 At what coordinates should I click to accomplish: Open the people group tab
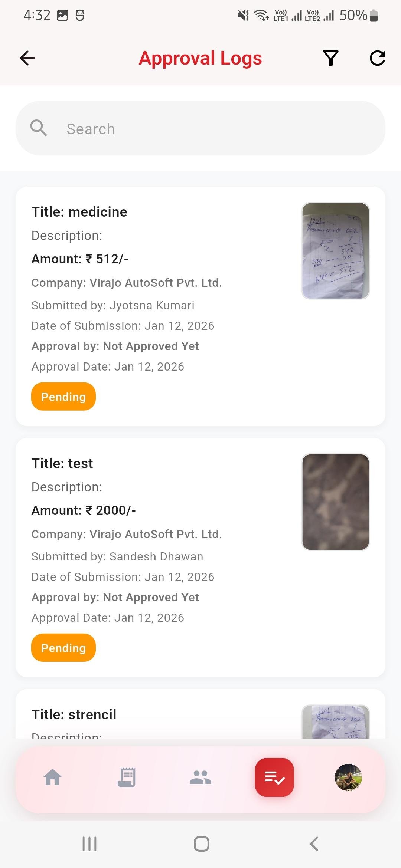tap(200, 777)
